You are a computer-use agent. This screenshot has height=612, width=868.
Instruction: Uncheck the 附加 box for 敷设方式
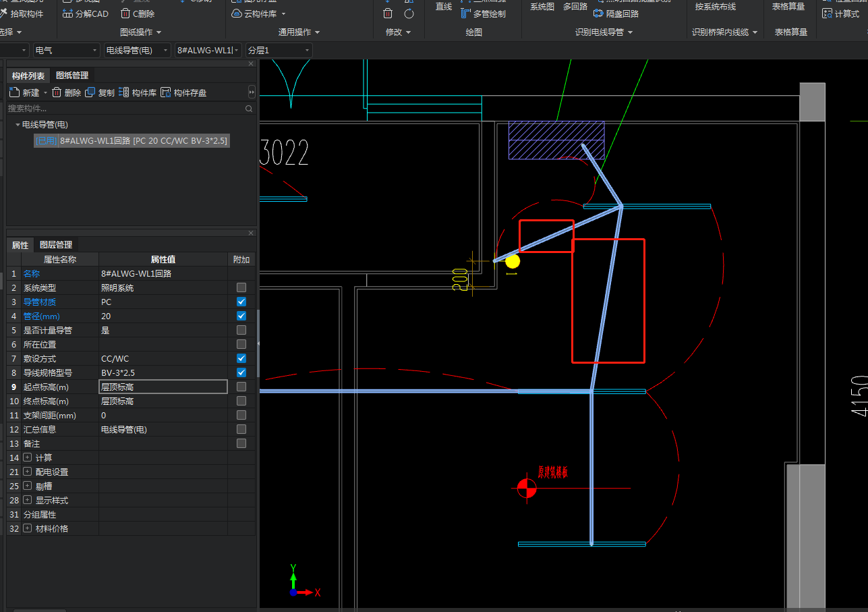(x=241, y=358)
